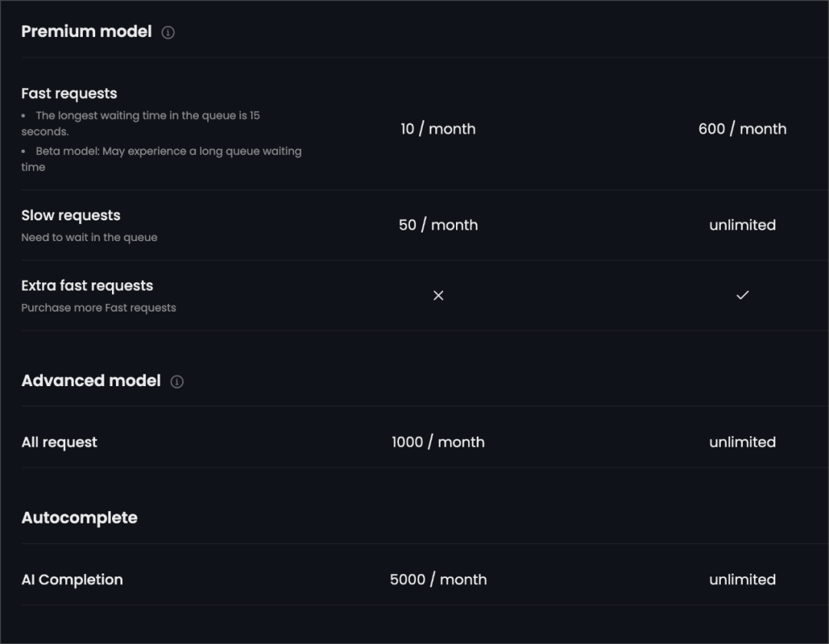The width and height of the screenshot is (829, 644).
Task: Click the All request row label
Action: (x=59, y=443)
